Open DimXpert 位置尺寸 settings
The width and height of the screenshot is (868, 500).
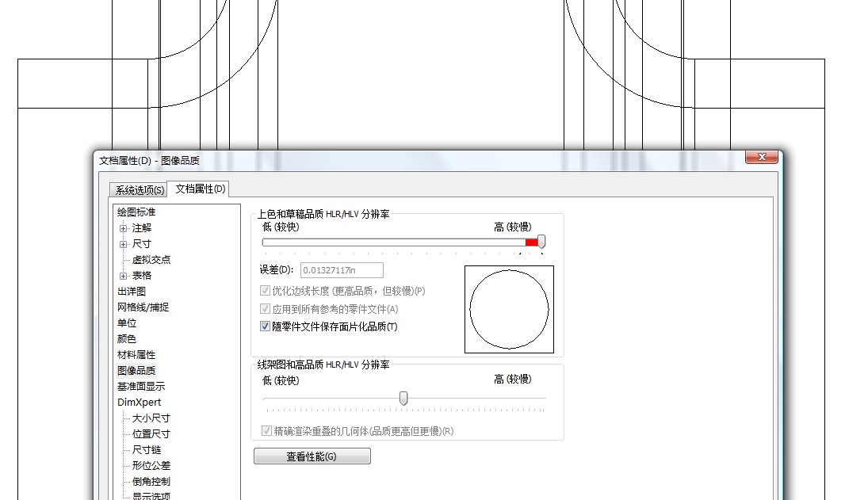pyautogui.click(x=151, y=434)
